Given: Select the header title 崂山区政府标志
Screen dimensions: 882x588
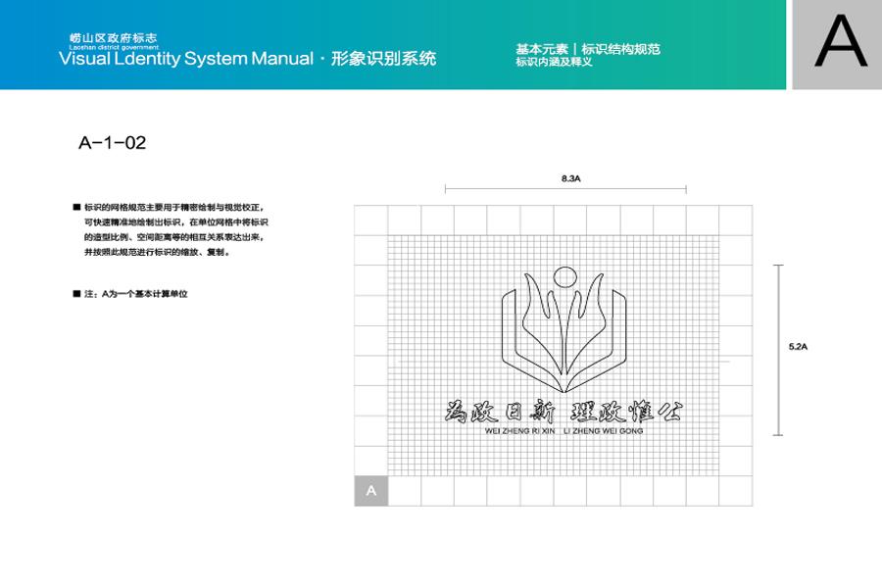Looking at the screenshot, I should pos(113,37).
